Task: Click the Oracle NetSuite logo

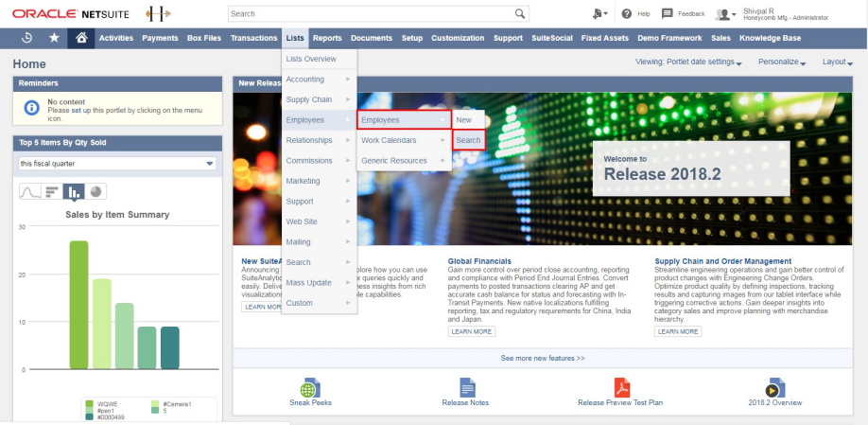Action: pyautogui.click(x=71, y=13)
